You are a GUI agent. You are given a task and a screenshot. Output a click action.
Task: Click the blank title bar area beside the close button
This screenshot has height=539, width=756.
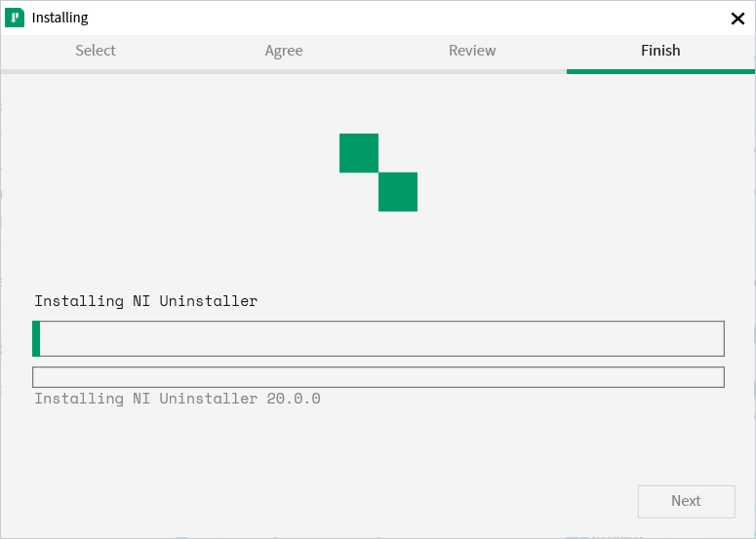[x=408, y=18]
